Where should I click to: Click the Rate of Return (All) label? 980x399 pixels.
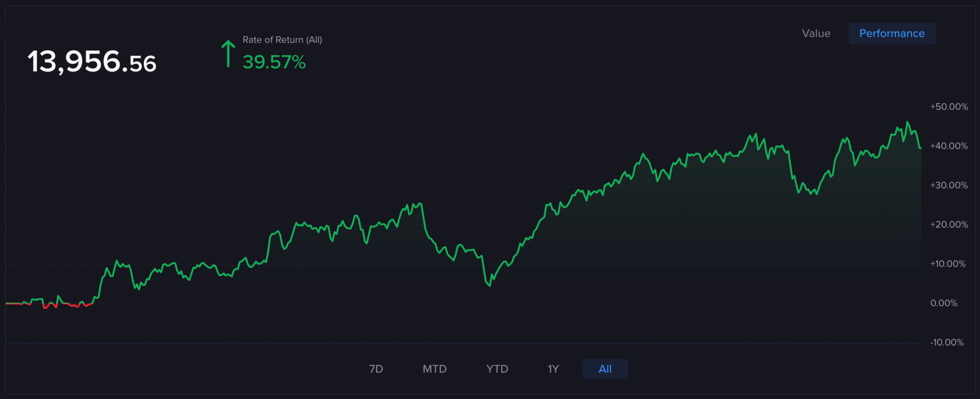tap(282, 40)
